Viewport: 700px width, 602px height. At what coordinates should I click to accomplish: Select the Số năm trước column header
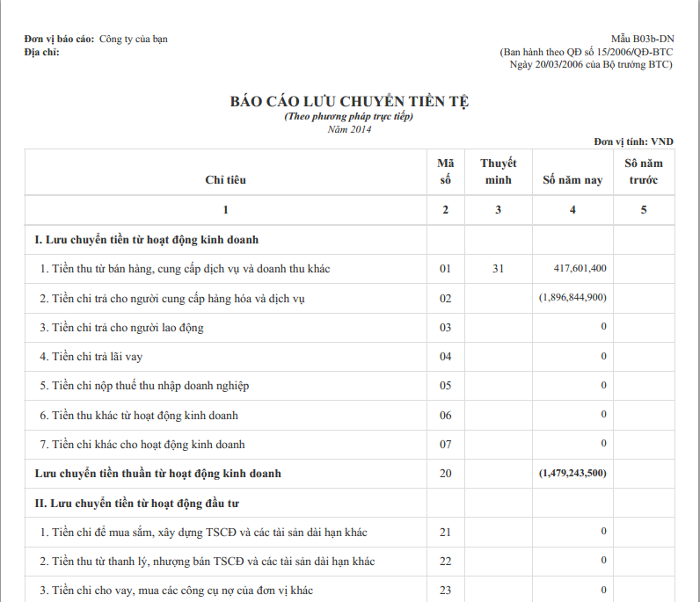point(644,171)
